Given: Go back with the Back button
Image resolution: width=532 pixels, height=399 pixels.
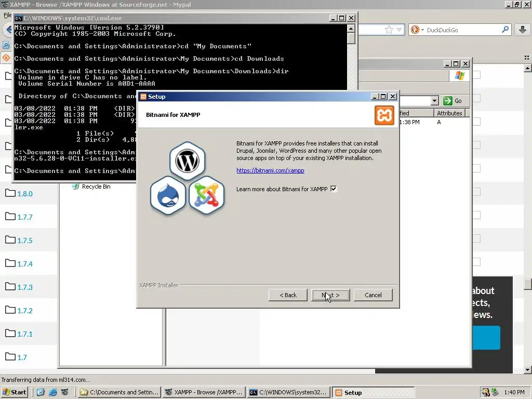Looking at the screenshot, I should (288, 295).
